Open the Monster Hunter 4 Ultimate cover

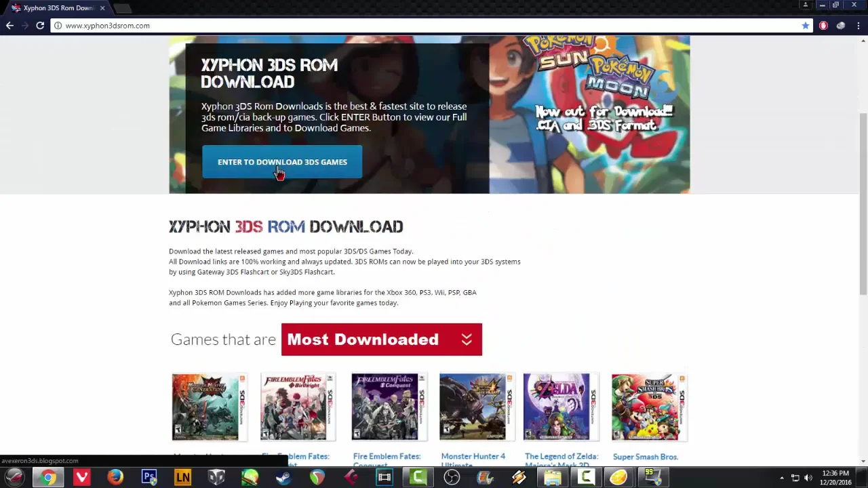pos(477,407)
